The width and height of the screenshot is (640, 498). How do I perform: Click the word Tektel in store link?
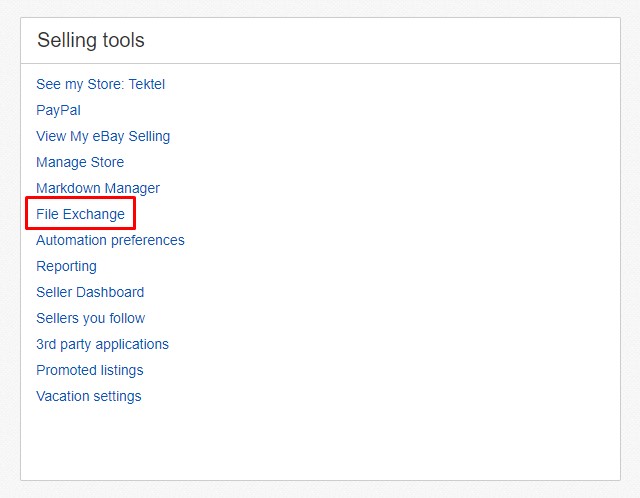pyautogui.click(x=147, y=84)
